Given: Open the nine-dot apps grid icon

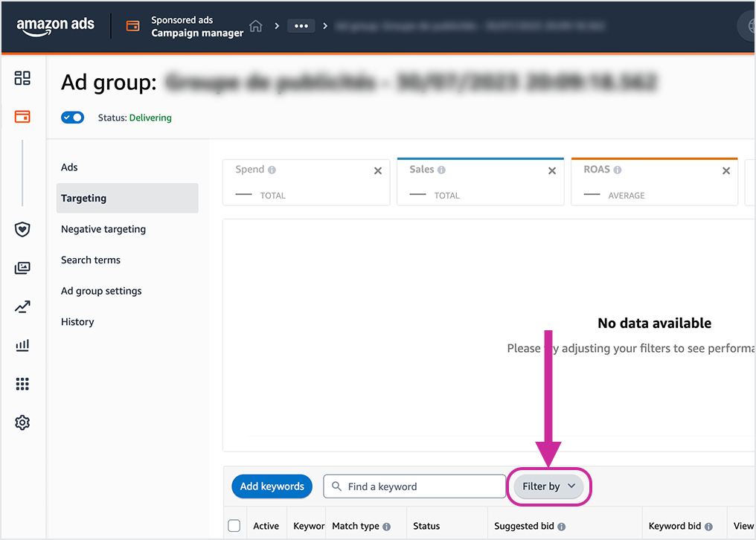Looking at the screenshot, I should pyautogui.click(x=22, y=384).
